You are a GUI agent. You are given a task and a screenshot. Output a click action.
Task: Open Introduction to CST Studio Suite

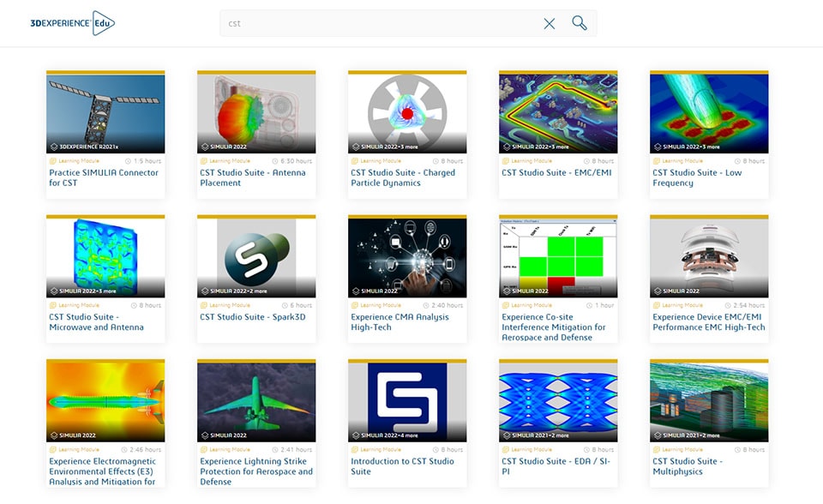402,465
